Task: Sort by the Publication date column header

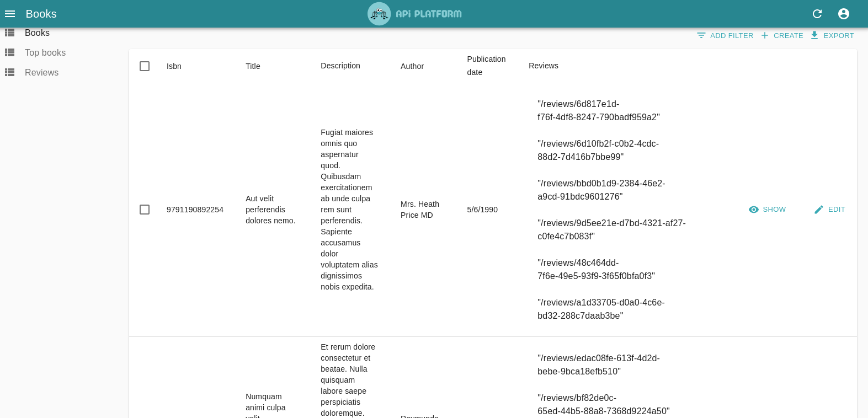Action: pos(486,66)
